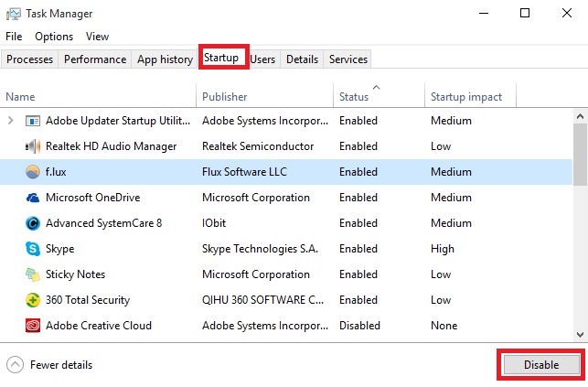Click the None startup impact cell

coord(444,326)
